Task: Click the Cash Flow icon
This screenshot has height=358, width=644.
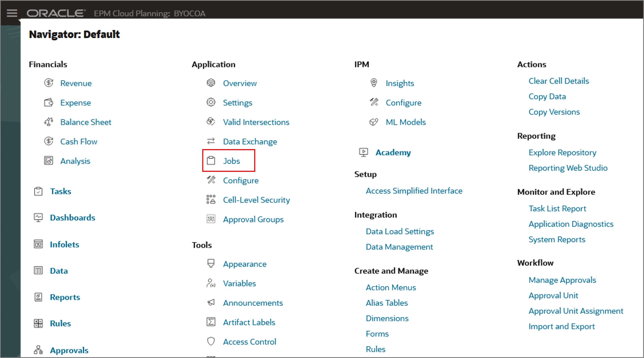Action: pos(48,141)
